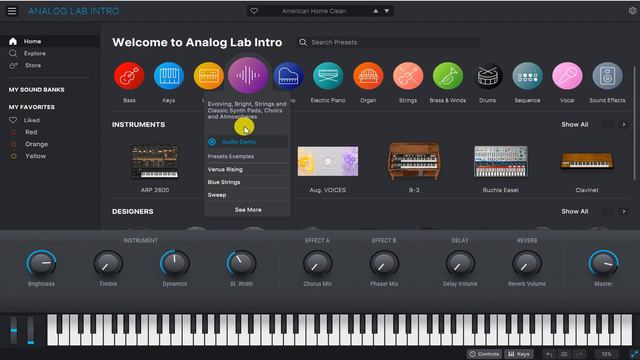
Task: Go back in instruments carousel with left chevron
Action: pyautogui.click(x=607, y=124)
